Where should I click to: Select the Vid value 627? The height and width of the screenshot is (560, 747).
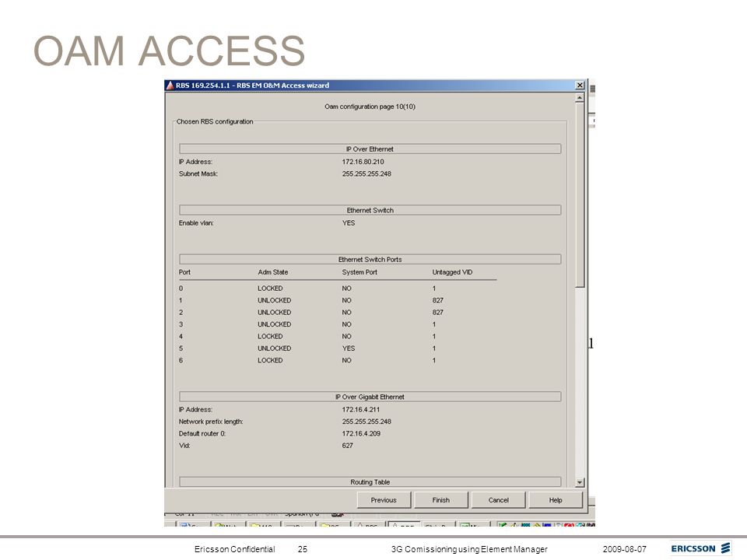coord(347,446)
